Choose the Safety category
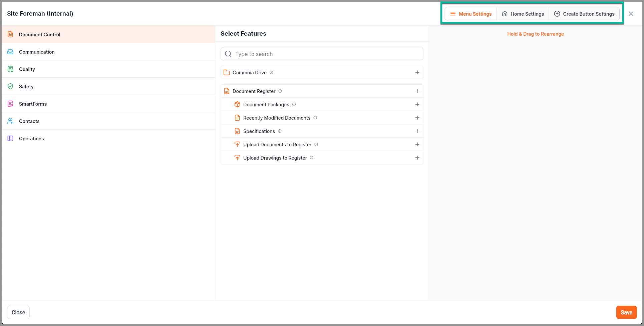This screenshot has width=644, height=326. (x=26, y=86)
